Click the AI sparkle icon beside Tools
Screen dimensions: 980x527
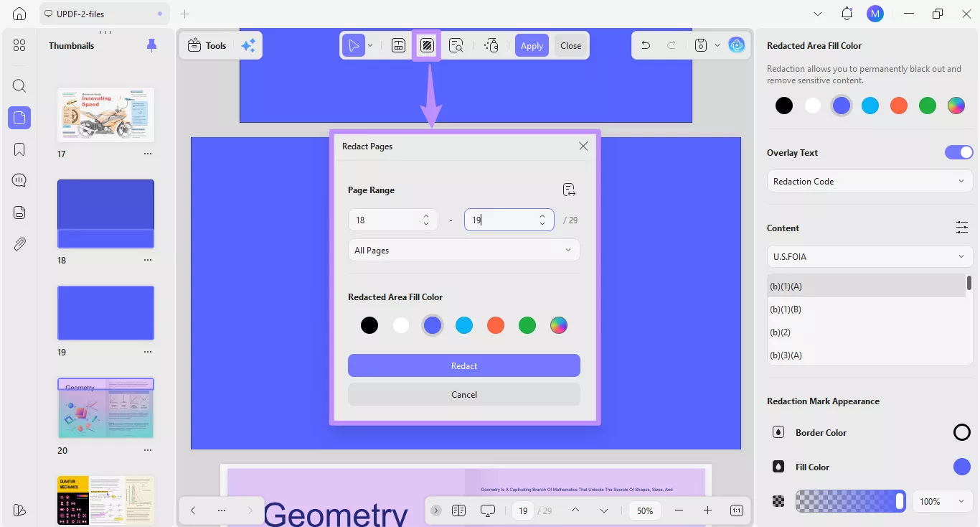[x=248, y=45]
